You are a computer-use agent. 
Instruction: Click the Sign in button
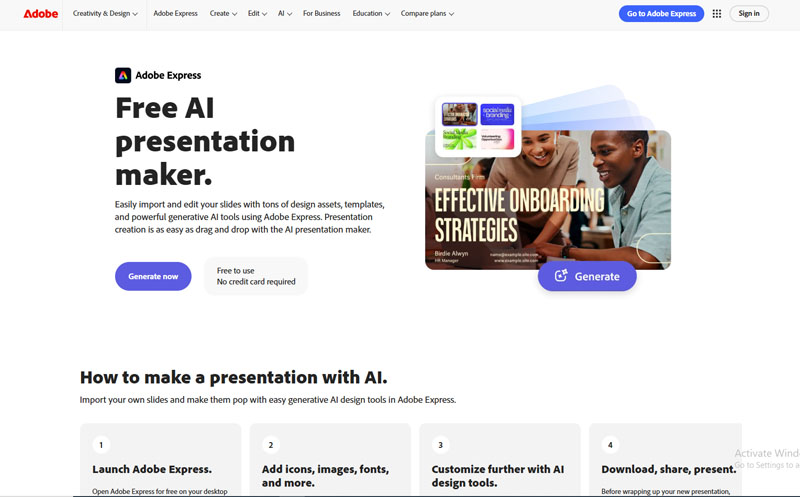click(x=749, y=14)
